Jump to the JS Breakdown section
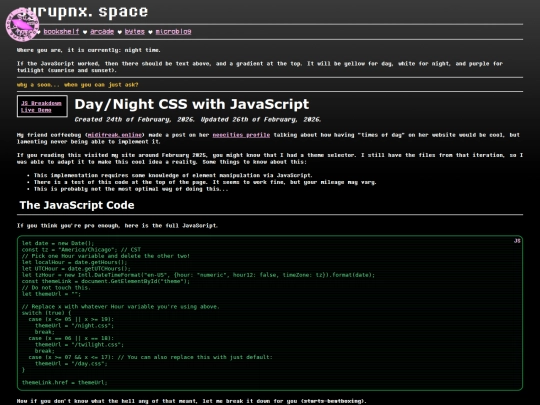This screenshot has height=405, width=540. pyautogui.click(x=41, y=103)
